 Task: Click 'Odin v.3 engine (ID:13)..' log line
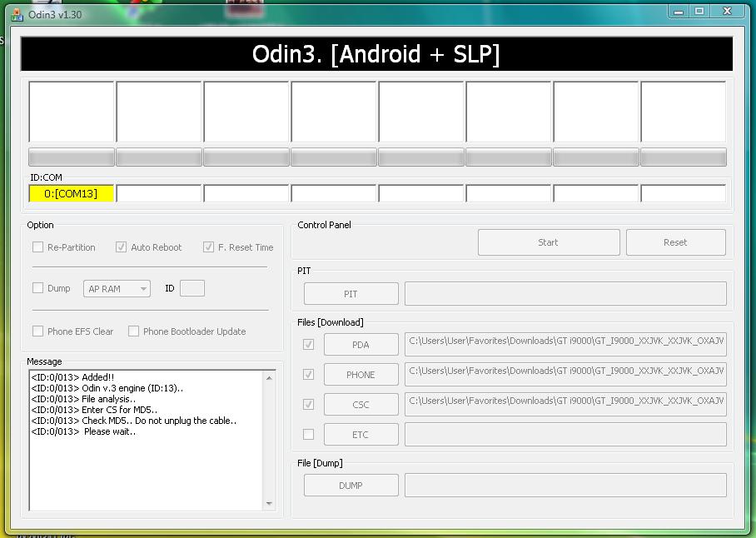107,388
